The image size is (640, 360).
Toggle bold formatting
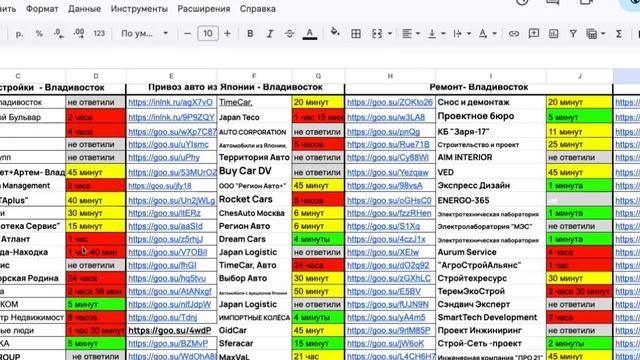(250, 34)
